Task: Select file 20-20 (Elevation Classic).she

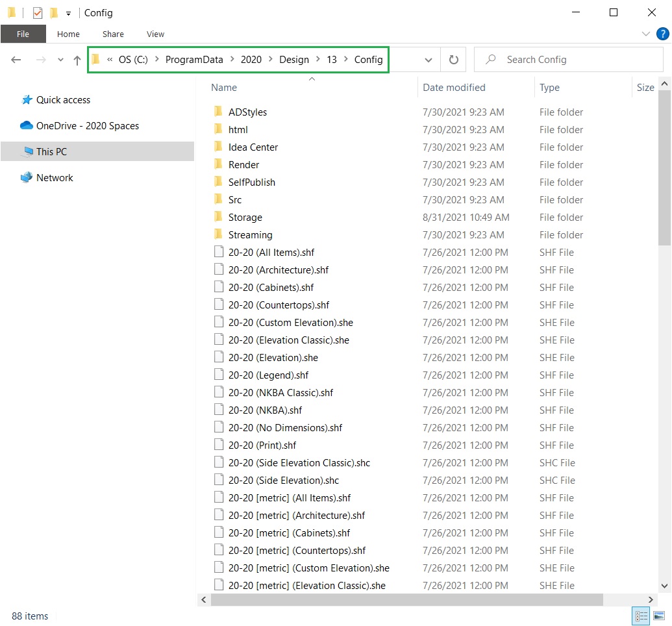Action: (x=289, y=340)
